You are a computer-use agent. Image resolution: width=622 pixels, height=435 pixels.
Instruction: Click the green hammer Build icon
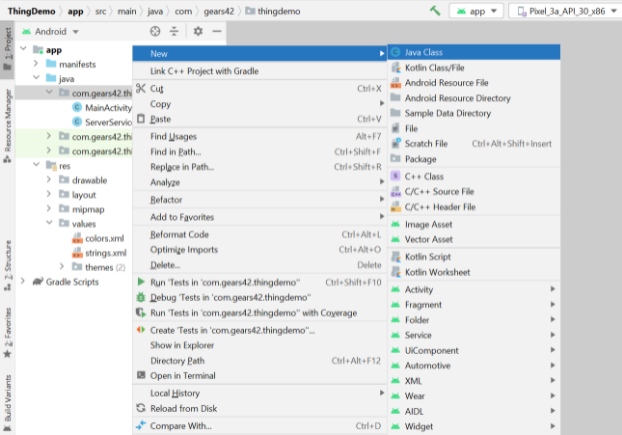[435, 11]
